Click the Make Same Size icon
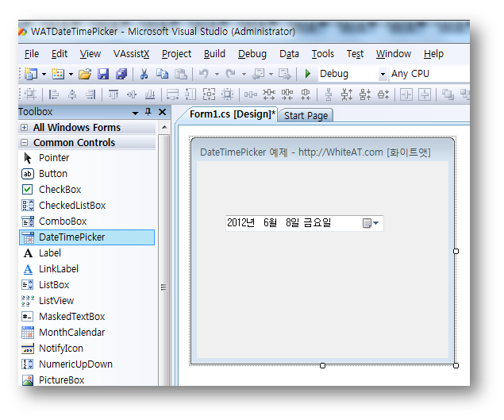Screen dimensions: 504x420 (209, 94)
